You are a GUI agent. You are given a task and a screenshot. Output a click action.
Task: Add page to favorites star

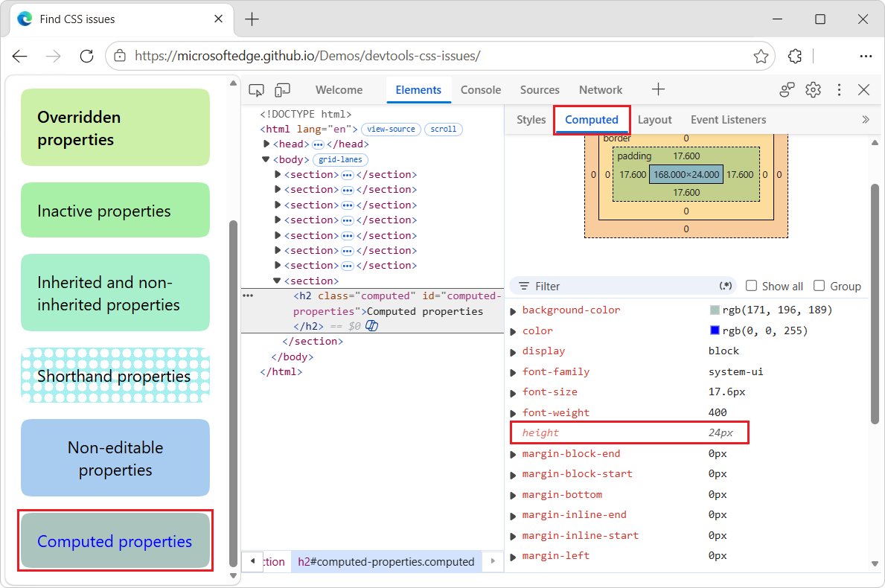761,56
